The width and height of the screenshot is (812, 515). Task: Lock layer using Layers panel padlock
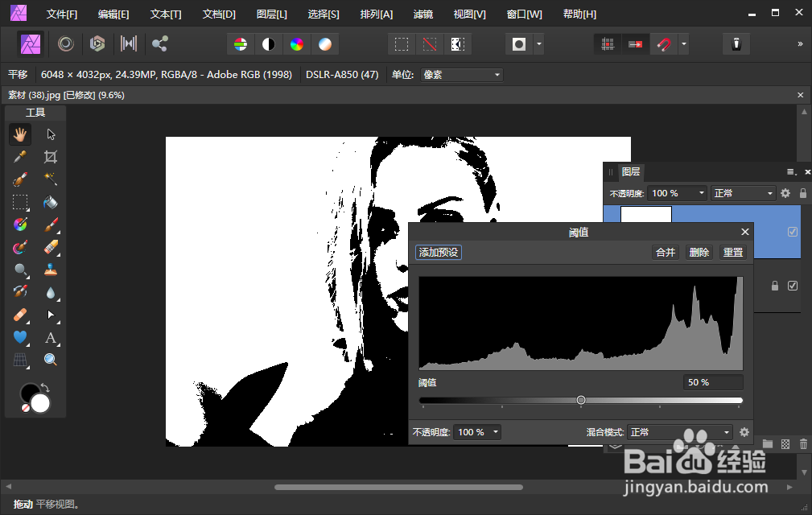(x=802, y=193)
